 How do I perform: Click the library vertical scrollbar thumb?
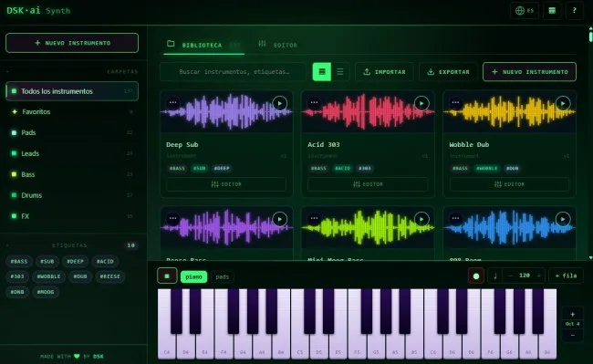(590, 36)
